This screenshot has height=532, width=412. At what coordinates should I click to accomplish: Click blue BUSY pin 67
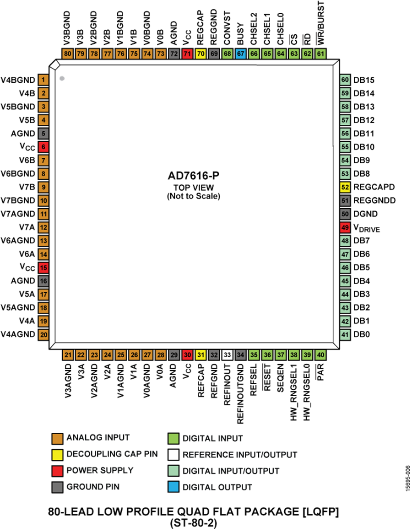[240, 54]
